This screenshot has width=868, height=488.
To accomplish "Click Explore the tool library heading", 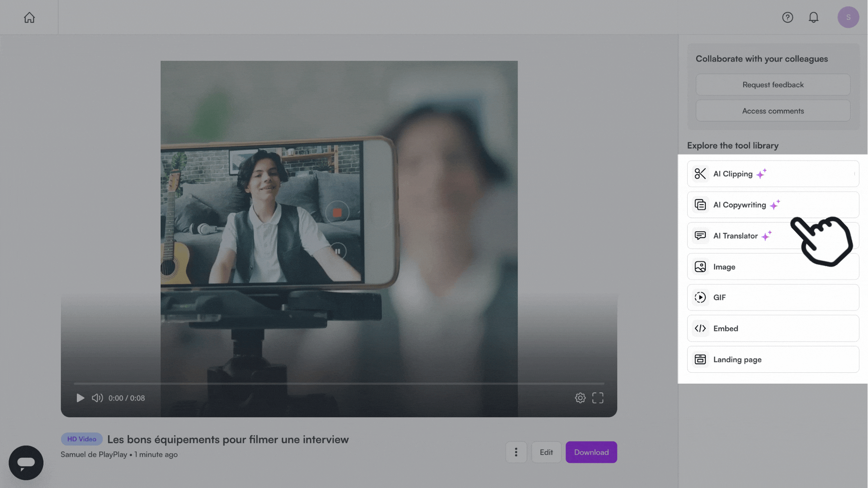I will pos(733,145).
